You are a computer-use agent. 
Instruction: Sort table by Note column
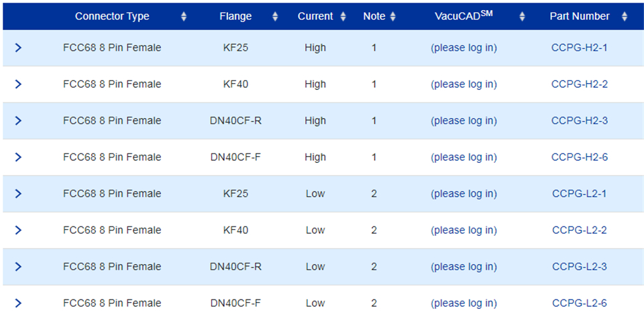point(393,17)
